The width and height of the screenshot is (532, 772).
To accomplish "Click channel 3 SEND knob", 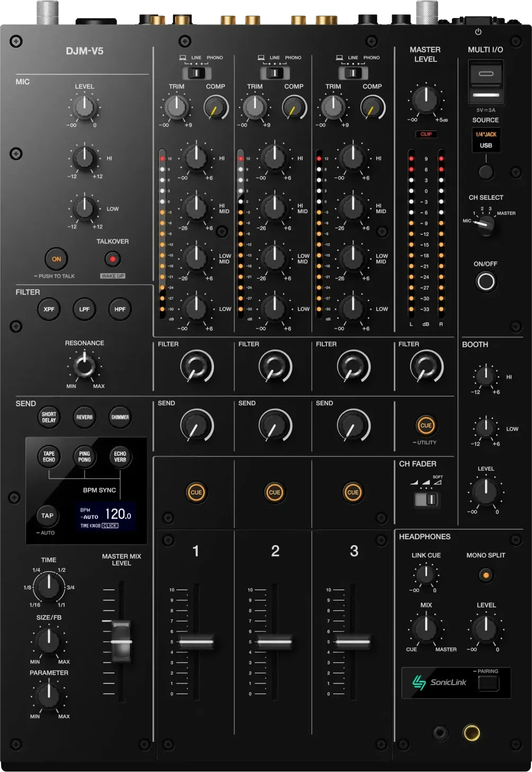I will click(353, 426).
